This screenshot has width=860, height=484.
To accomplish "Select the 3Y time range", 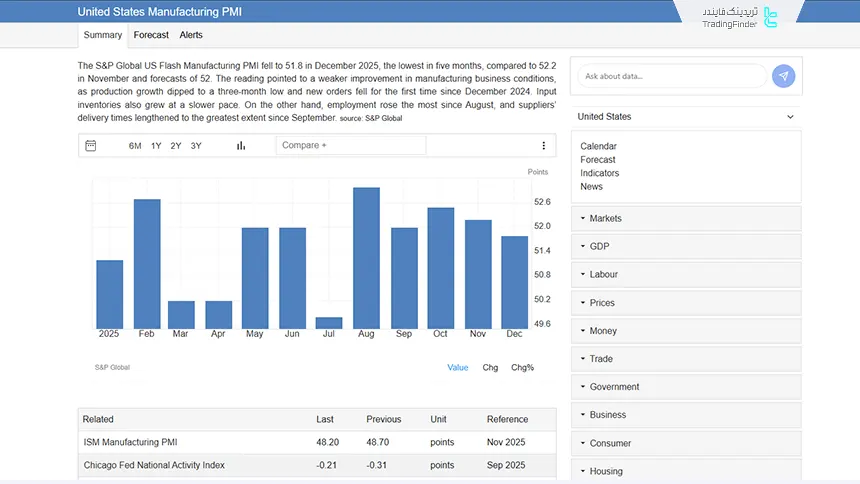I will click(x=196, y=146).
